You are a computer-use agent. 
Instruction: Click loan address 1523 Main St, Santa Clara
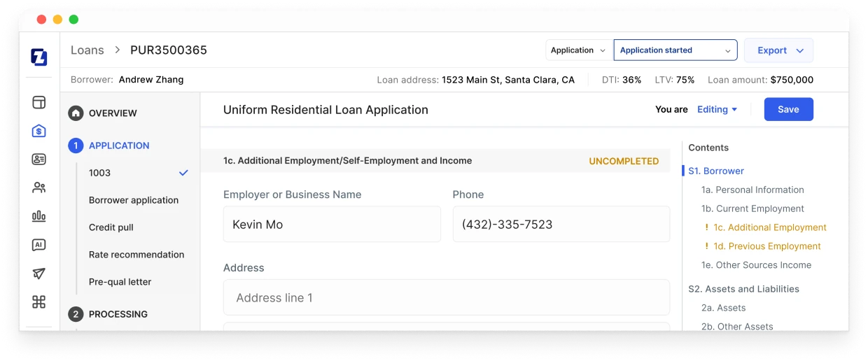(x=508, y=80)
